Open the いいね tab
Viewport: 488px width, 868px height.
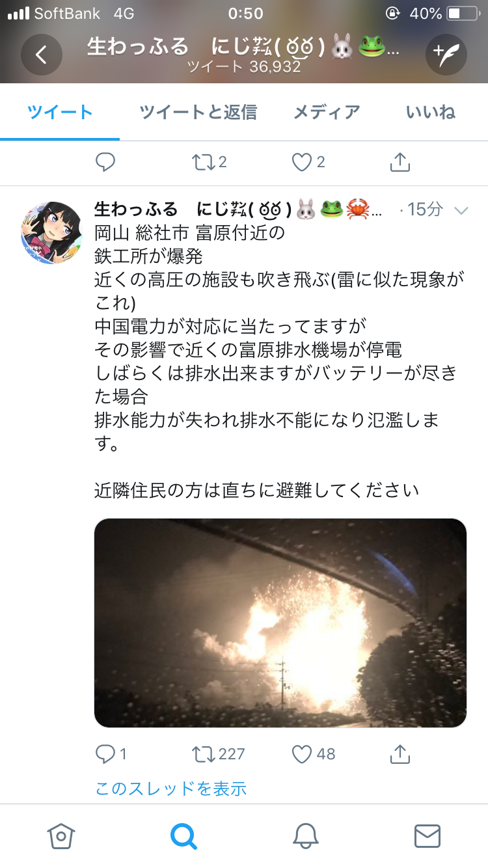(x=431, y=112)
